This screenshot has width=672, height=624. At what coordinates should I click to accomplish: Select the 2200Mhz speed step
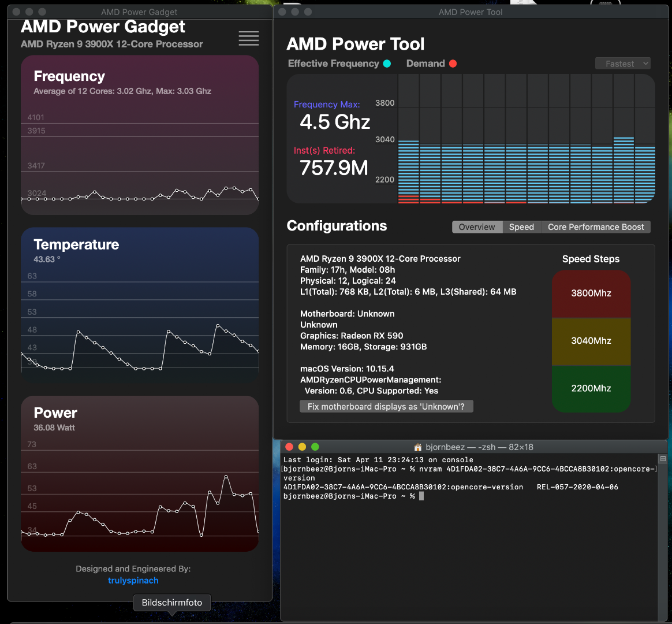point(591,388)
